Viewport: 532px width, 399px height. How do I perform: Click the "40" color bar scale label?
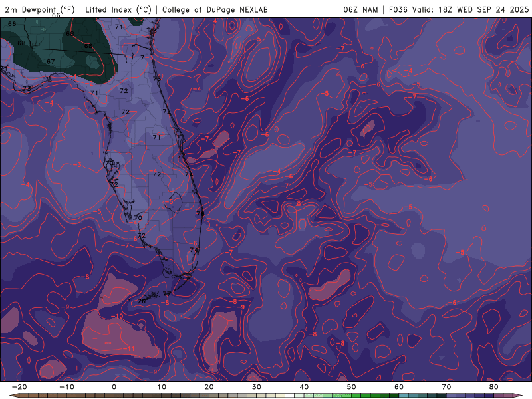304,387
